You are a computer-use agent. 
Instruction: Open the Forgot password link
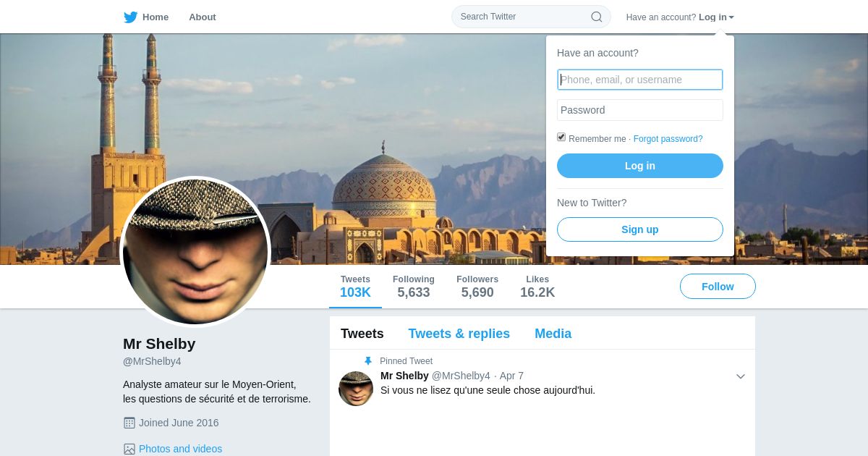coord(668,139)
